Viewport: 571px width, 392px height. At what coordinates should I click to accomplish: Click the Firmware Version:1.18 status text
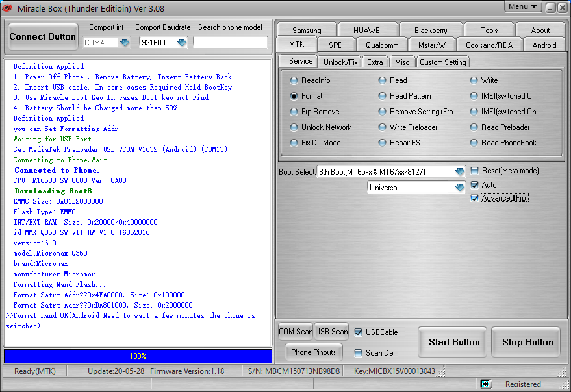[x=187, y=371]
